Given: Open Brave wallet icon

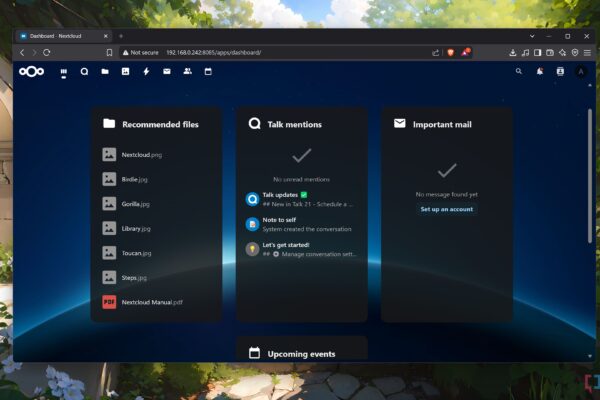Looking at the screenshot, I should pyautogui.click(x=550, y=52).
